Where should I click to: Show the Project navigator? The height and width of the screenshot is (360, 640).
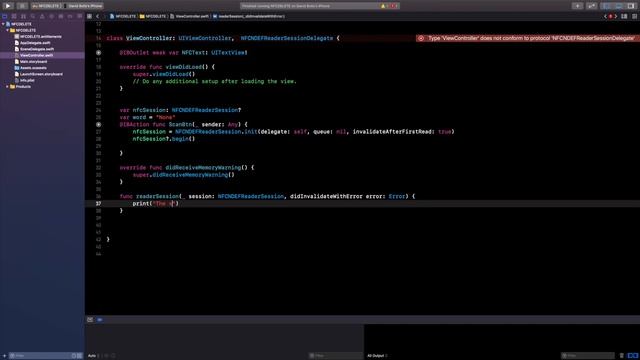point(4,16)
